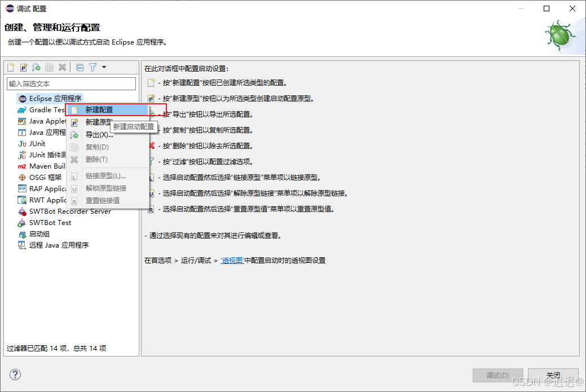Click the icon beside SWTBot Test
The width and height of the screenshot is (586, 392).
22,223
